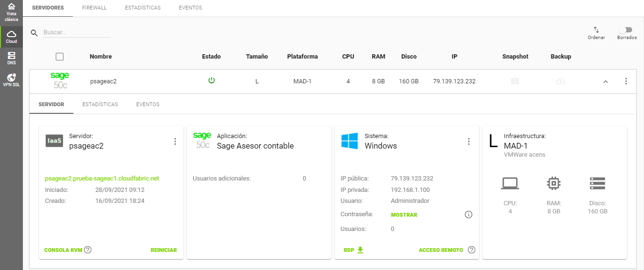Open the VPN SSL section
Screen dimensions: 644x270
[11, 80]
